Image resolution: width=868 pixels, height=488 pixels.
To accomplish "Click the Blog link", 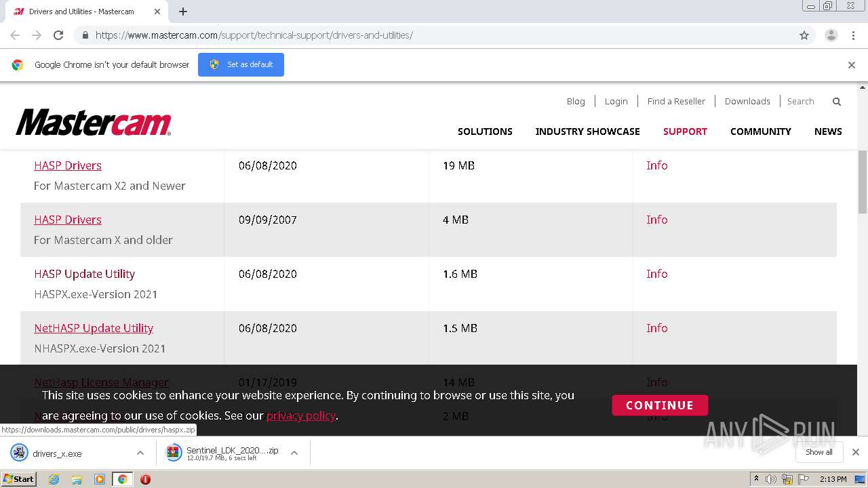I will pos(576,101).
